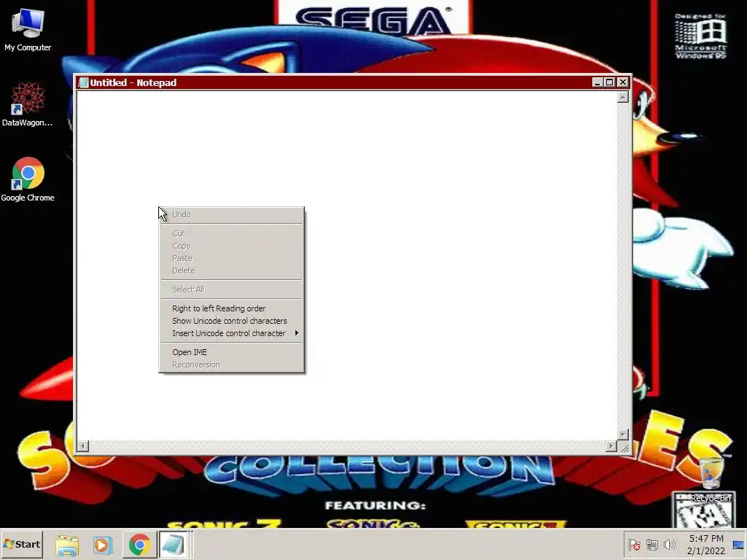This screenshot has width=747, height=560.
Task: Select the Notepad taskbar button
Action: tap(174, 545)
